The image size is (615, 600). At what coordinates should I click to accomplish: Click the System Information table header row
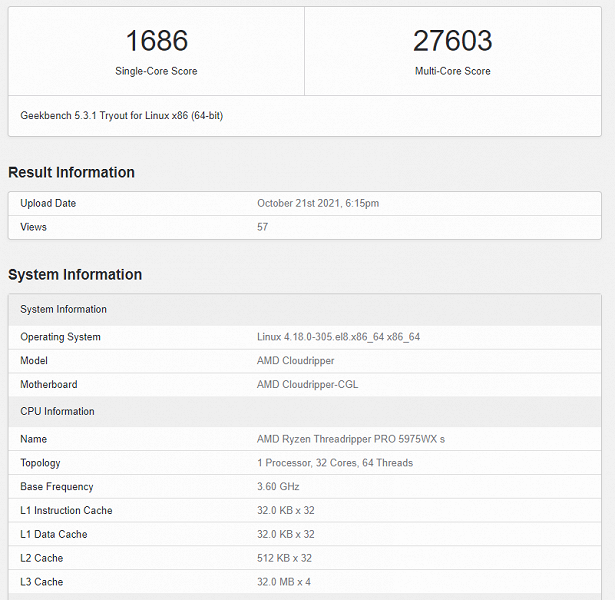pos(63,309)
